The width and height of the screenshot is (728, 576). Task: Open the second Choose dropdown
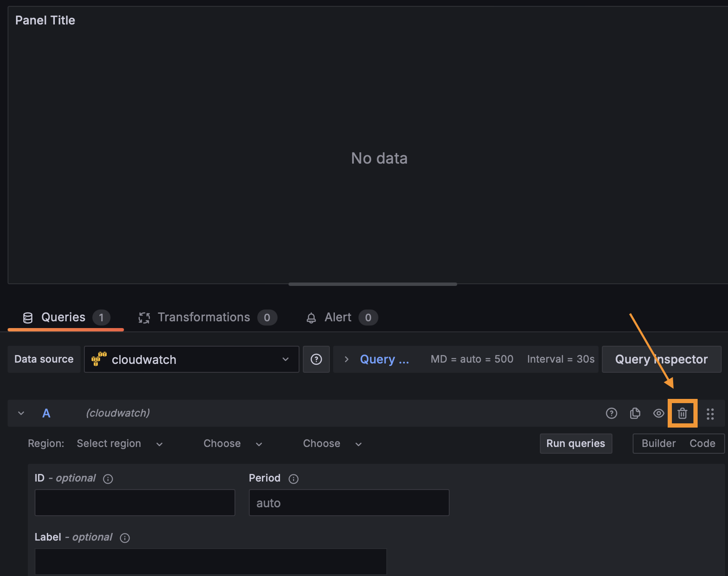click(332, 444)
